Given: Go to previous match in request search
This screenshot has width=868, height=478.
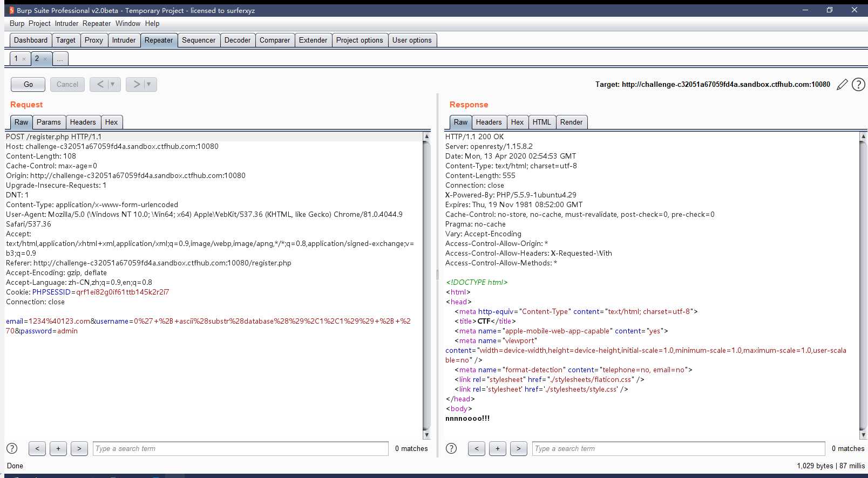Looking at the screenshot, I should (x=37, y=448).
